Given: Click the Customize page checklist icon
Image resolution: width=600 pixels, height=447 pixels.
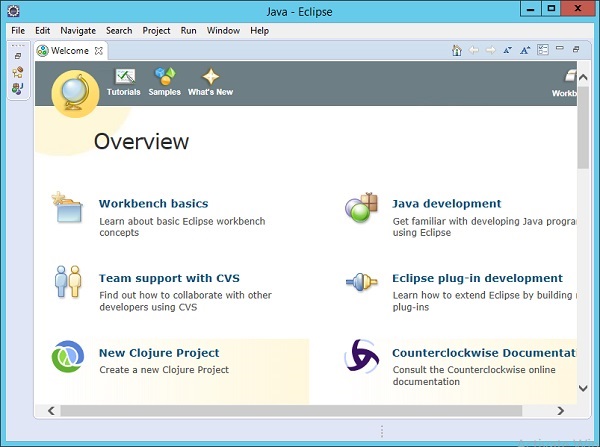Looking at the screenshot, I should pyautogui.click(x=543, y=50).
